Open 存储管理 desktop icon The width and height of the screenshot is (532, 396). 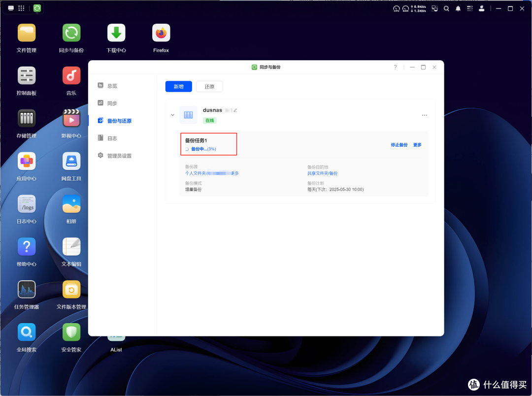(x=27, y=118)
